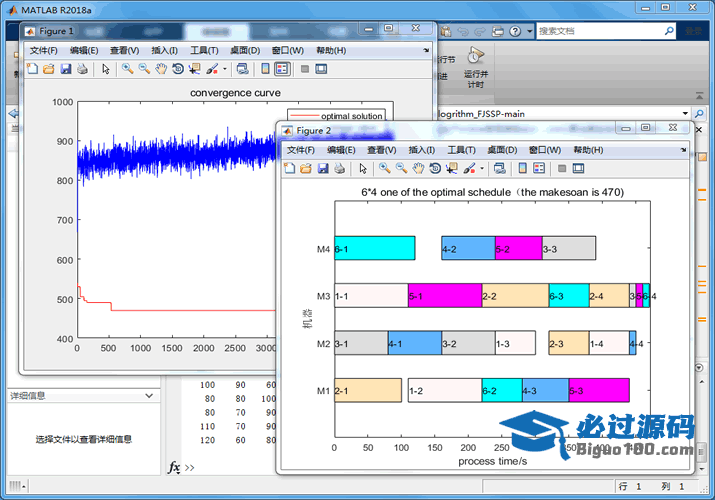Toggle Insert Legend button in Figure 1 toolbar
This screenshot has width=715, height=500.
pyautogui.click(x=282, y=69)
